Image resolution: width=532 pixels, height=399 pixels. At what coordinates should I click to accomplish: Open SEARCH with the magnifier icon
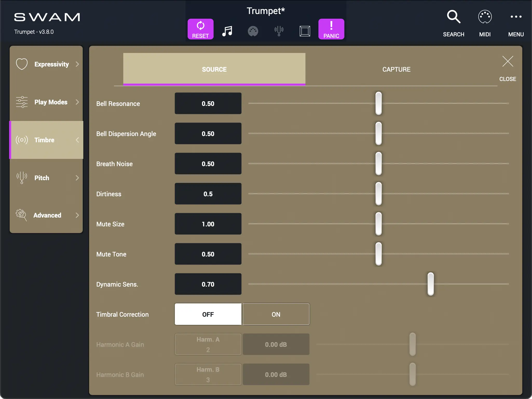pyautogui.click(x=453, y=17)
